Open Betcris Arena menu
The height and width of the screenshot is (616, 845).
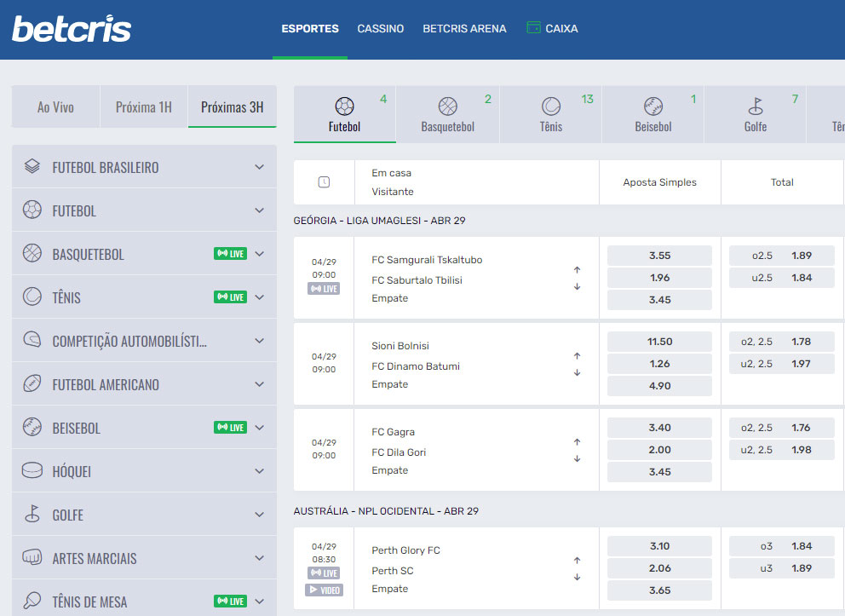coord(464,29)
